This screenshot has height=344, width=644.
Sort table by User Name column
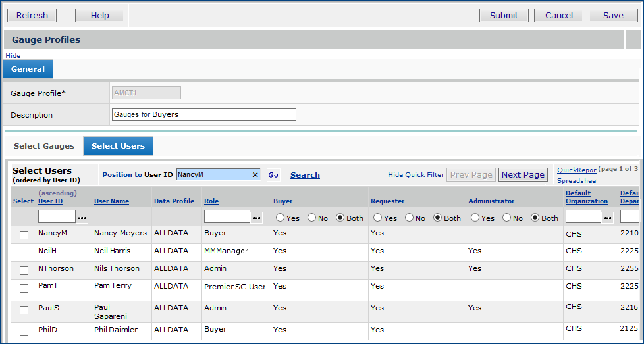tap(111, 201)
